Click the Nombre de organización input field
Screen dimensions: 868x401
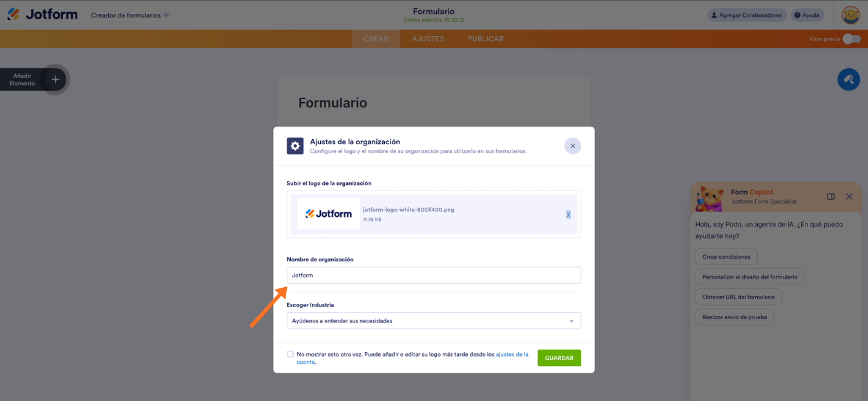point(433,275)
